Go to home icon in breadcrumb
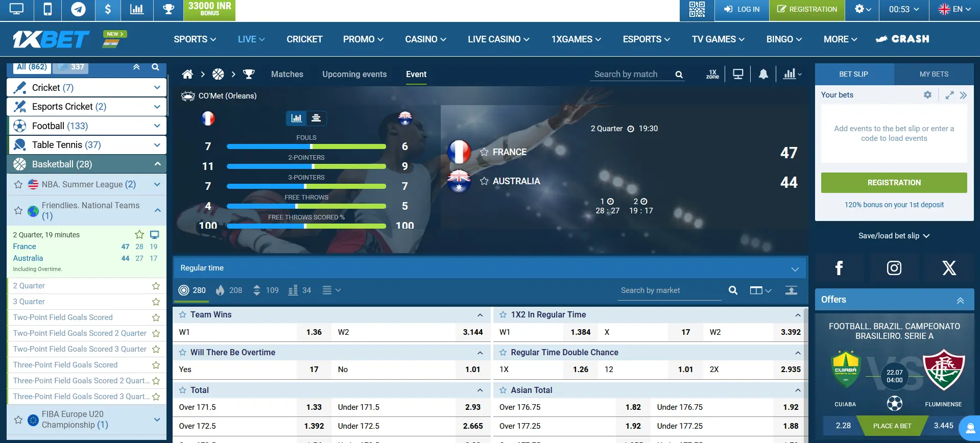Viewport: 980px width, 443px height. [x=187, y=75]
